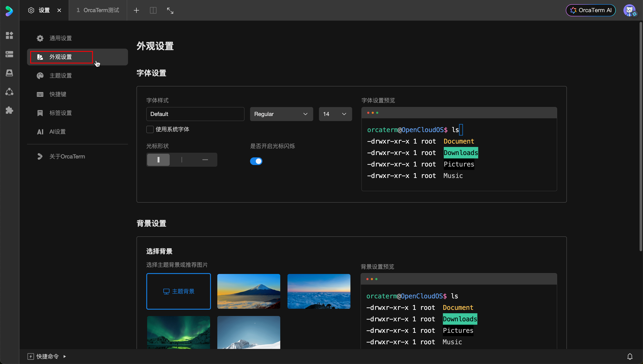Select Mount Fuji sunset background
Screen dimensions: 643x364
tap(249, 291)
